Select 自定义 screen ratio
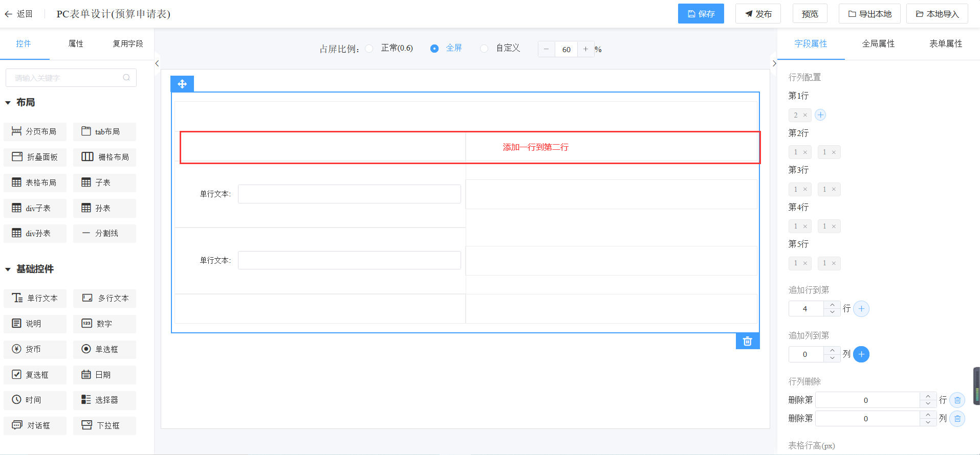980x455 pixels. (484, 49)
